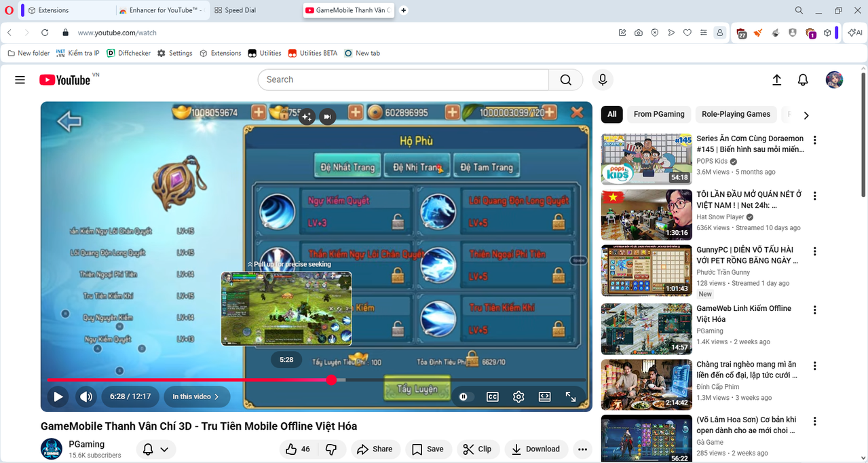Select the 'All' filter chip
The height and width of the screenshot is (463, 868).
coord(611,114)
